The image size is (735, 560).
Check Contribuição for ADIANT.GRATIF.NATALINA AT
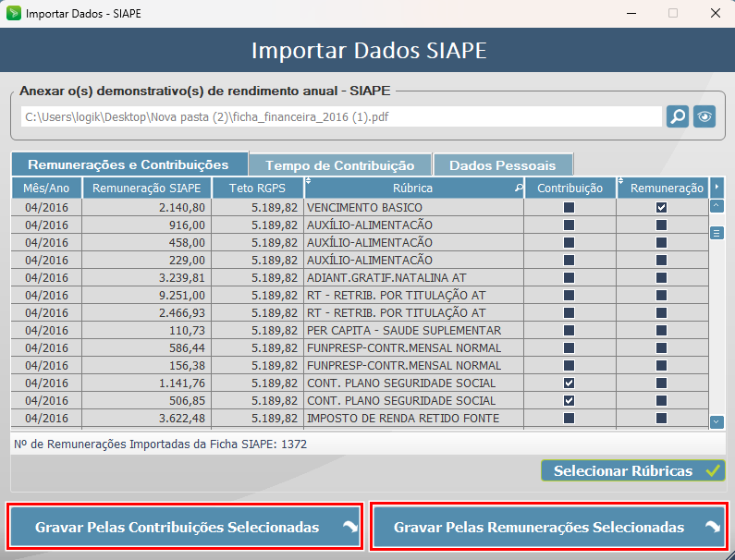click(570, 278)
